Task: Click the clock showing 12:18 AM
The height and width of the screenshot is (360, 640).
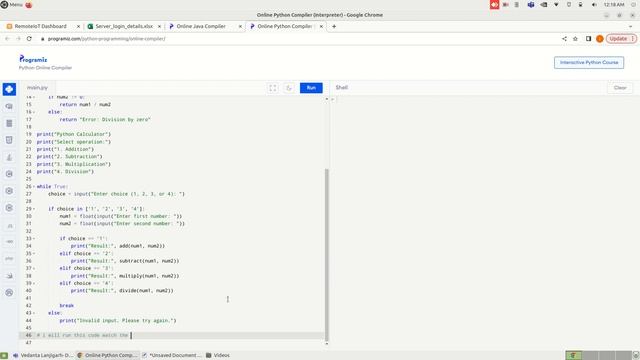Action: point(614,4)
